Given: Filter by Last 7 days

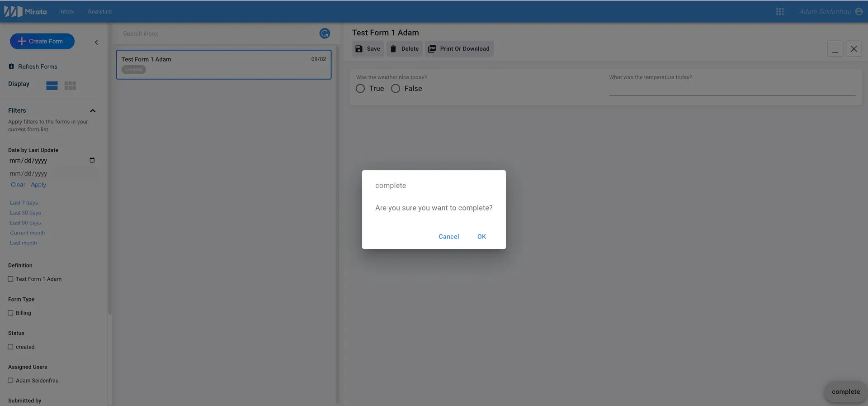Looking at the screenshot, I should [24, 203].
